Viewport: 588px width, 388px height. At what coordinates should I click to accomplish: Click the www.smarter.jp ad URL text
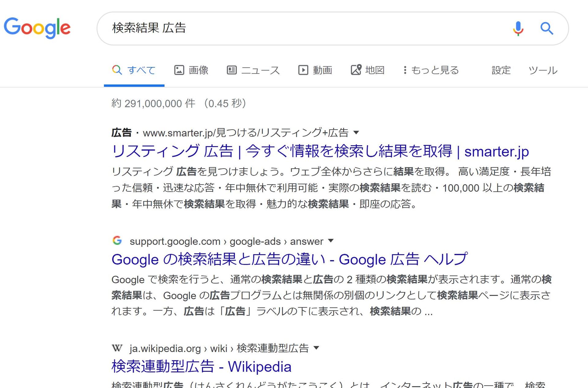click(246, 133)
